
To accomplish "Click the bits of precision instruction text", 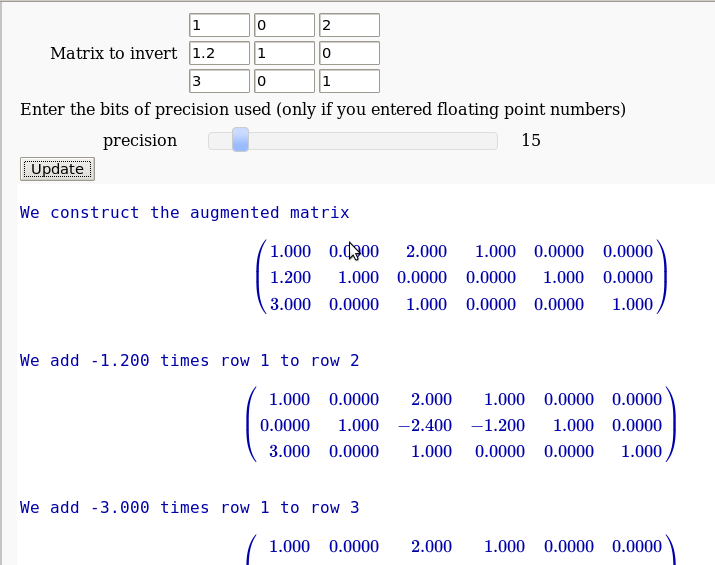I will (x=322, y=109).
